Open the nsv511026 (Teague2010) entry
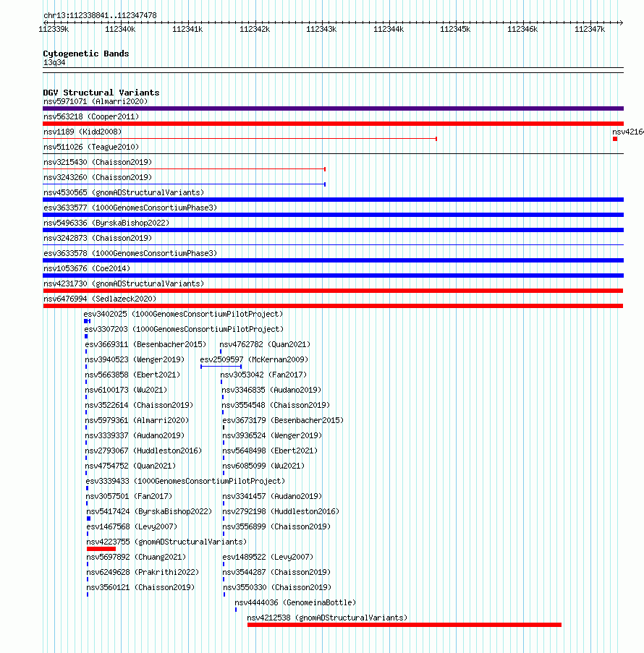This screenshot has height=653, width=644. (x=91, y=147)
